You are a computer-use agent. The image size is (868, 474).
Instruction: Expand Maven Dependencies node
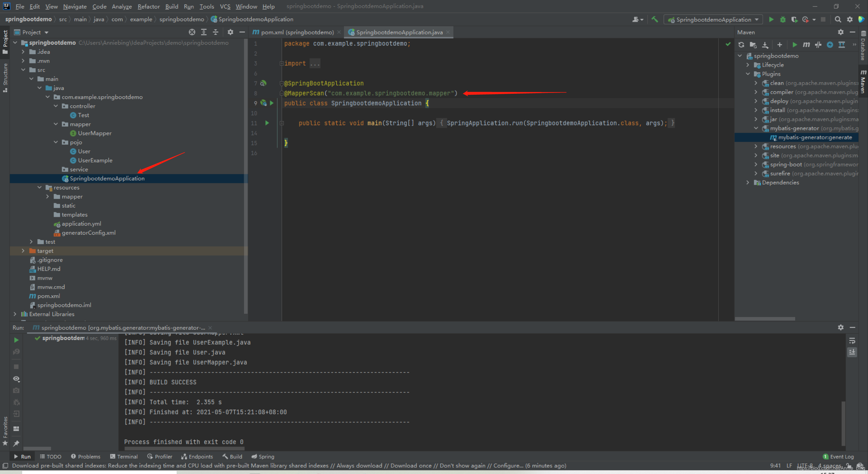(748, 182)
